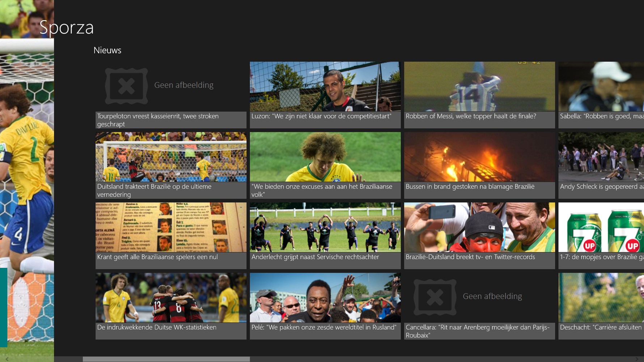Click 'Cancellara: Rit naar Arenberg' headline
This screenshot has height=362, width=644.
(478, 331)
